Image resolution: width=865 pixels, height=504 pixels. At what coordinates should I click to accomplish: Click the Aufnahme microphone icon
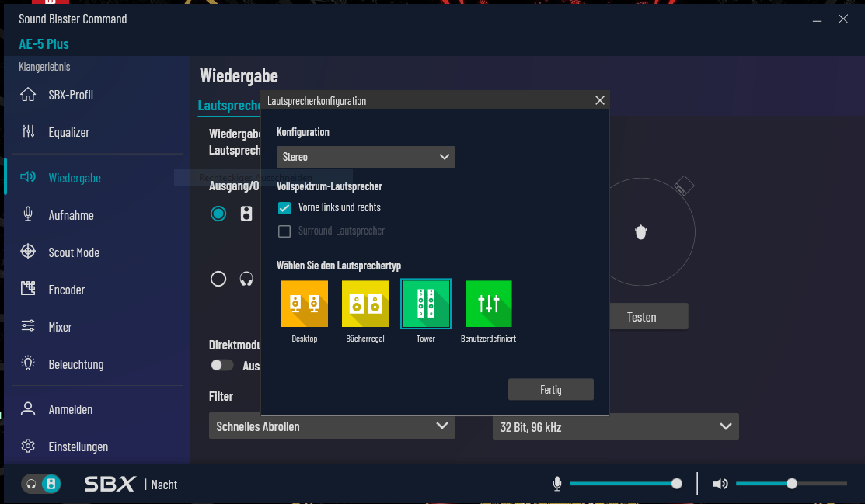click(28, 214)
